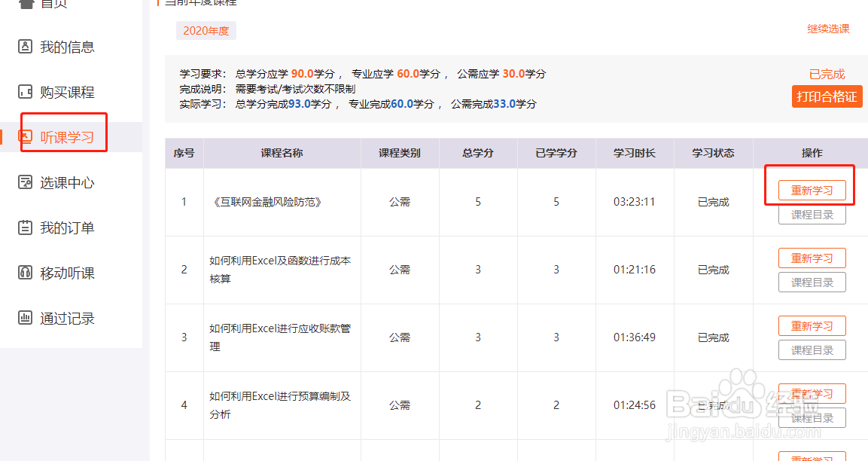Viewport: 868px width, 461px height.
Task: Click 重新学习 for 《互联网金融风险防范》
Action: [812, 190]
